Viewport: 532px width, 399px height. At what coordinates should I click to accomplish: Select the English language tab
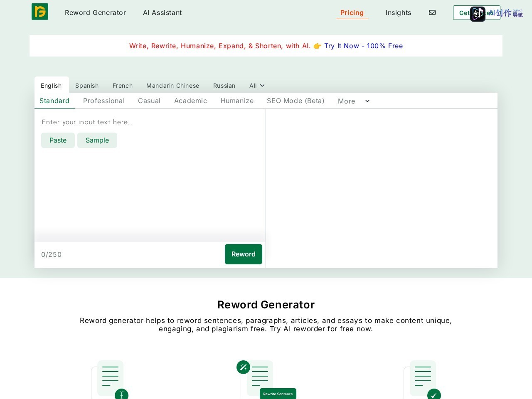pos(51,85)
